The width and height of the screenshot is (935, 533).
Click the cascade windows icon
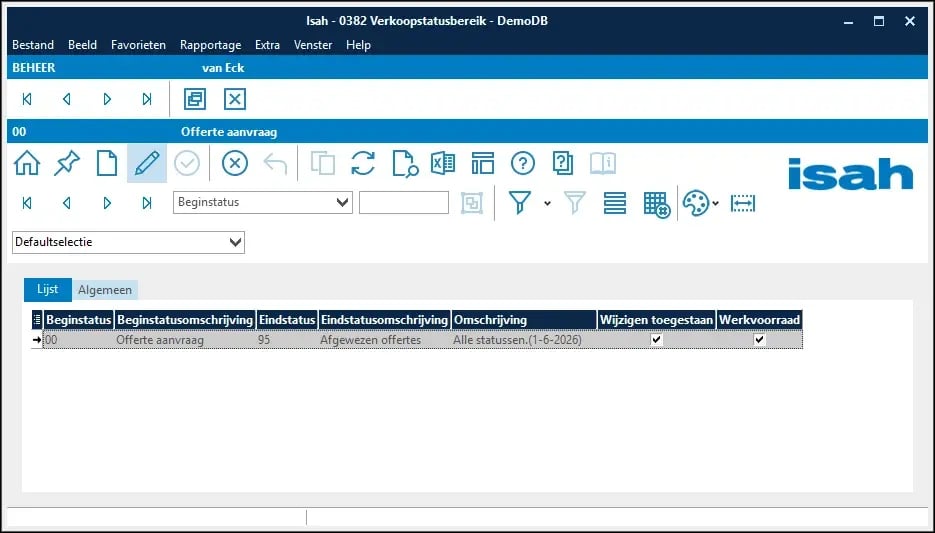click(x=195, y=99)
